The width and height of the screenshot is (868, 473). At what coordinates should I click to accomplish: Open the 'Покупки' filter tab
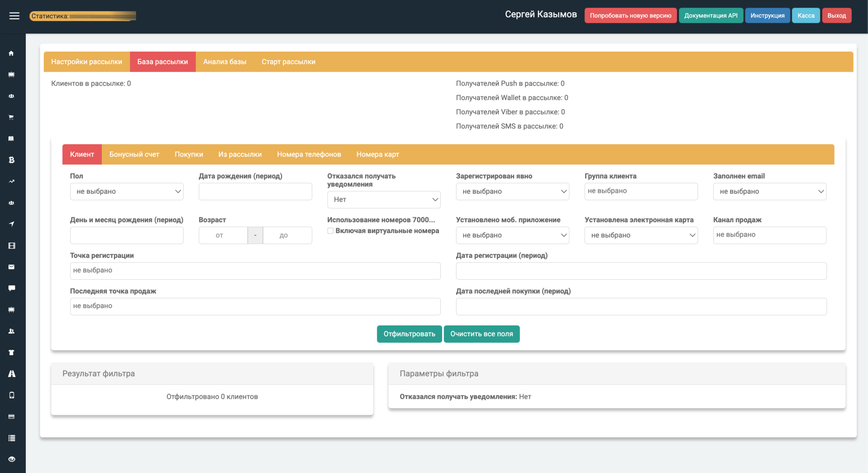click(189, 154)
